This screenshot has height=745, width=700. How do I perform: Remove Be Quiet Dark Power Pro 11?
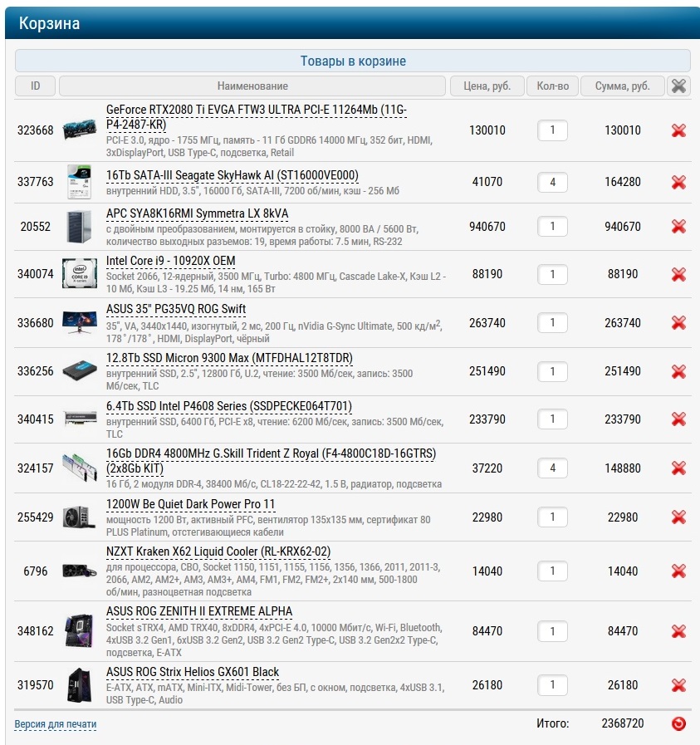coord(678,517)
